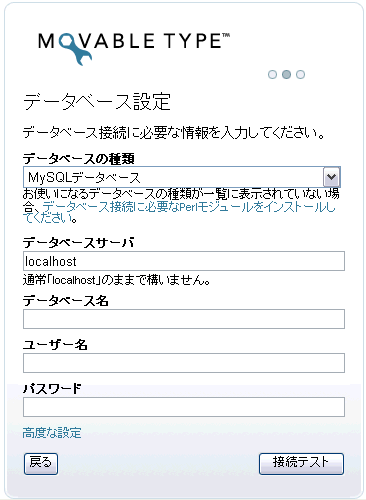366x500 pixels.
Task: Click the ユーザー名 label
Action: click(55, 345)
